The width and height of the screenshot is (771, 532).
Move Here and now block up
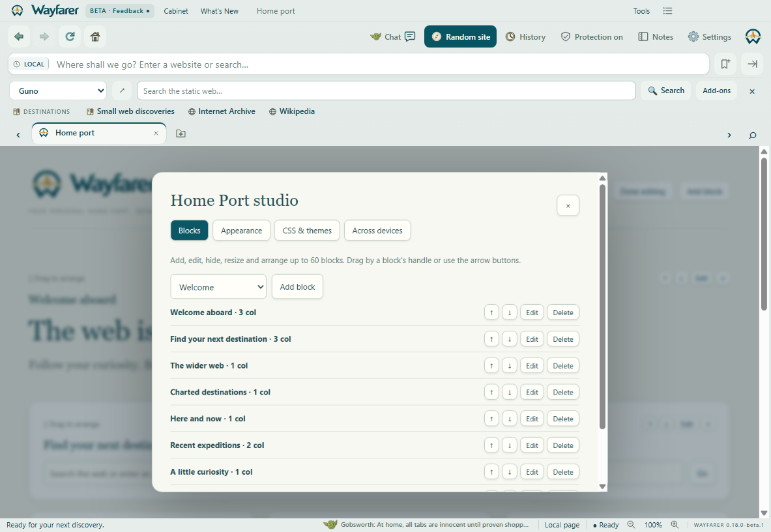(491, 419)
